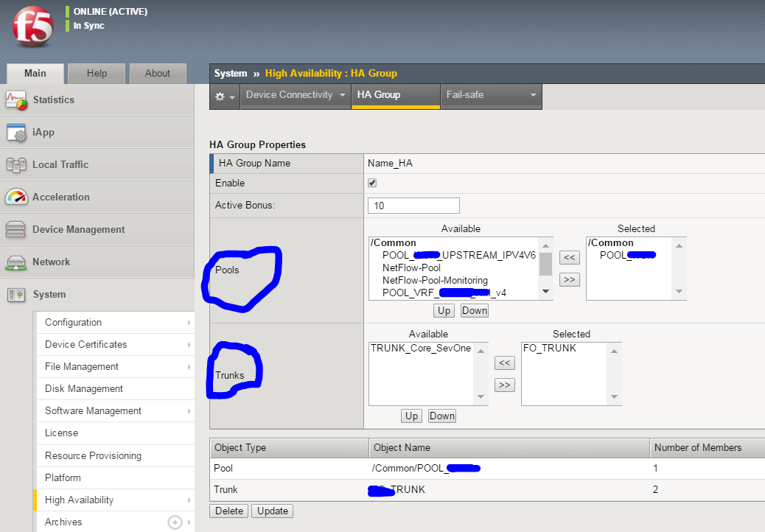Open the Network section icon
This screenshot has width=765, height=532.
pyautogui.click(x=16, y=262)
